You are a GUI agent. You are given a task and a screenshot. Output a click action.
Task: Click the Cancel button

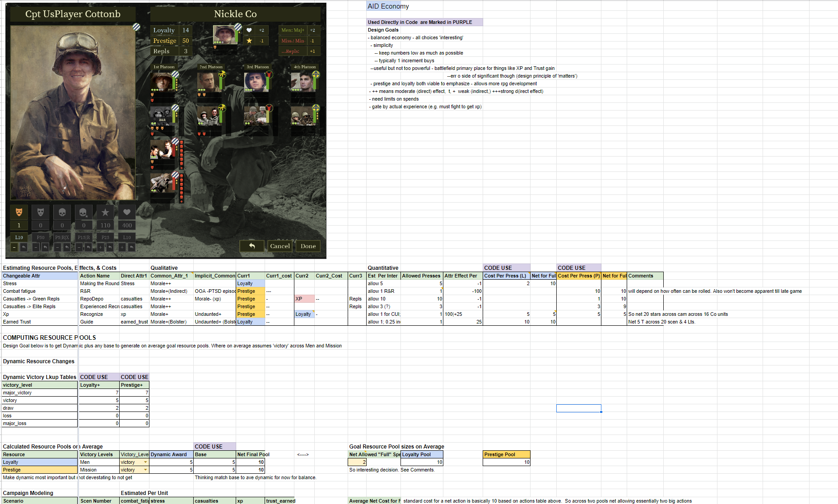[280, 246]
